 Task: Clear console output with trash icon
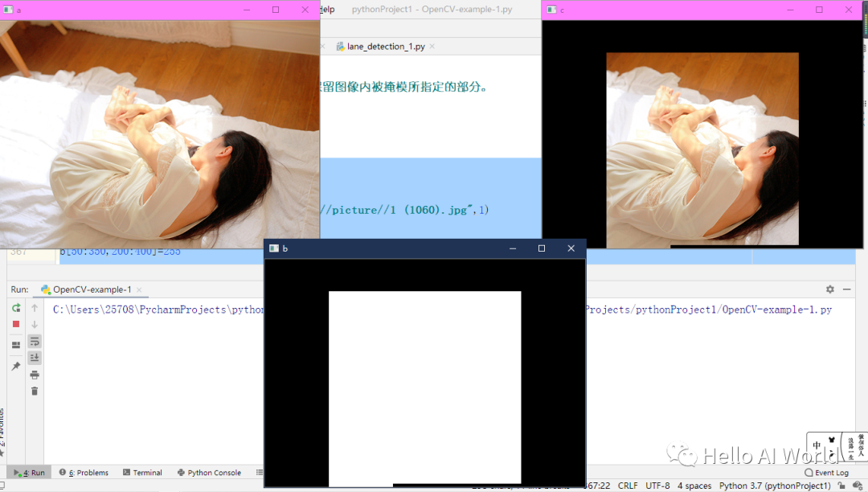click(x=35, y=392)
